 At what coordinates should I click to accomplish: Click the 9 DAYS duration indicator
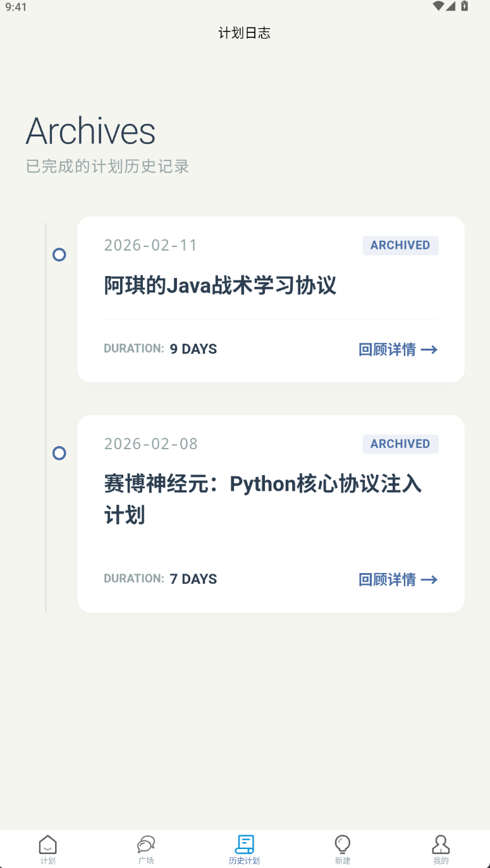tap(193, 348)
